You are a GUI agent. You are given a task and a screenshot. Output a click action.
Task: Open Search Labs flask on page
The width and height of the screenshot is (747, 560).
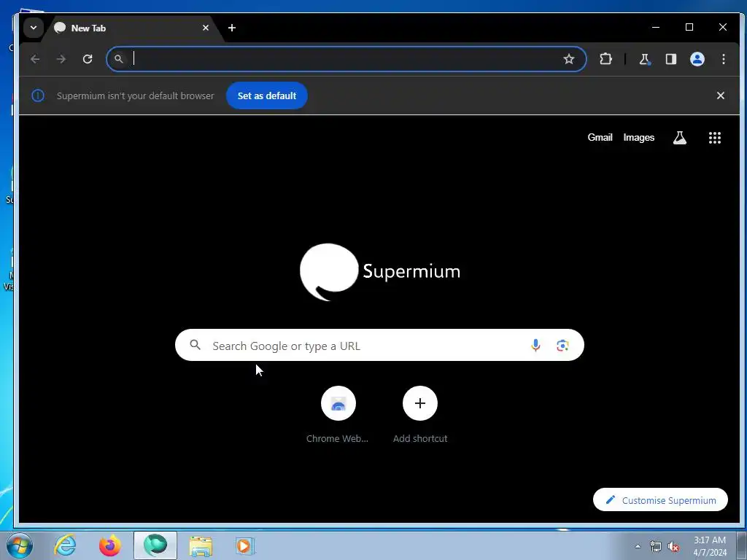pyautogui.click(x=679, y=138)
